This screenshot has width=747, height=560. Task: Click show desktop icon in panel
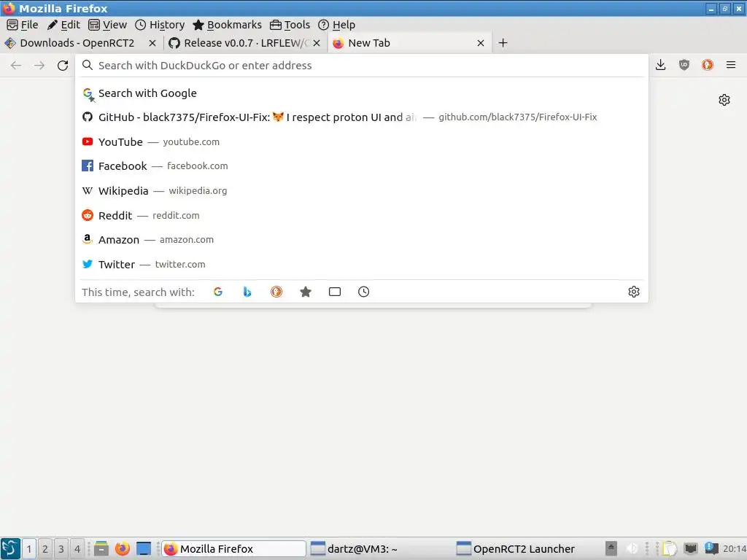pos(144,548)
